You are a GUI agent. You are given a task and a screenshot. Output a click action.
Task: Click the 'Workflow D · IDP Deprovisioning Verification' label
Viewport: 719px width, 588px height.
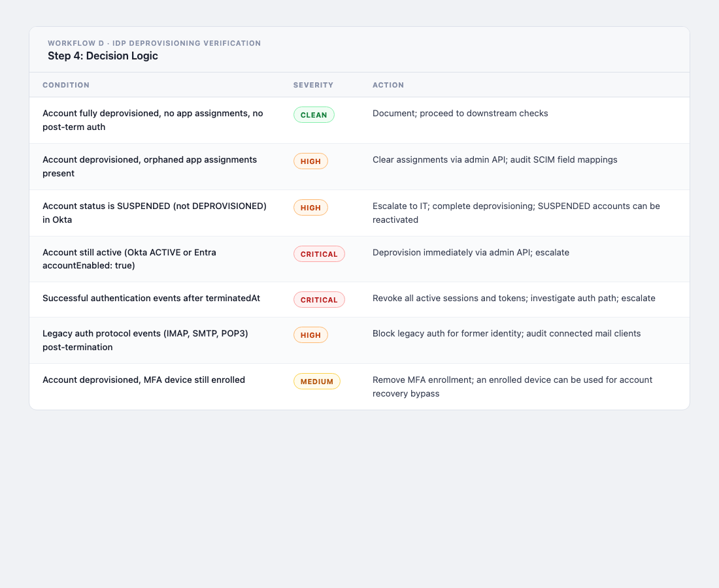tap(154, 43)
